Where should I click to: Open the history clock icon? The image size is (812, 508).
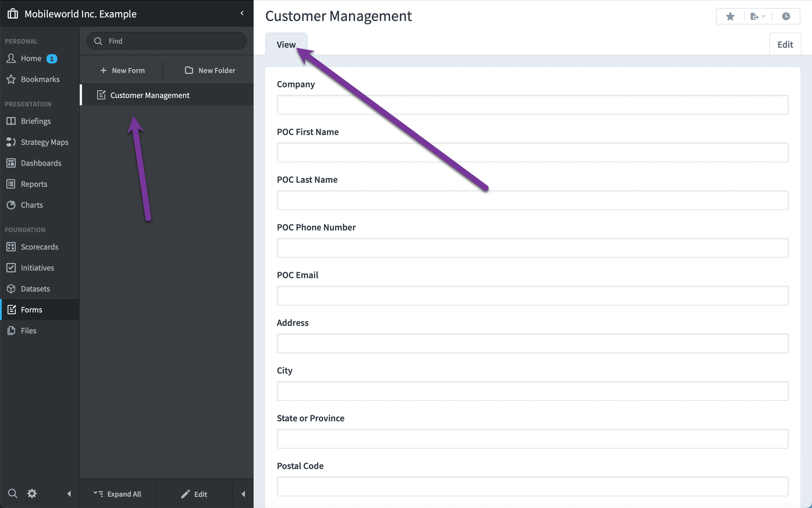[786, 16]
